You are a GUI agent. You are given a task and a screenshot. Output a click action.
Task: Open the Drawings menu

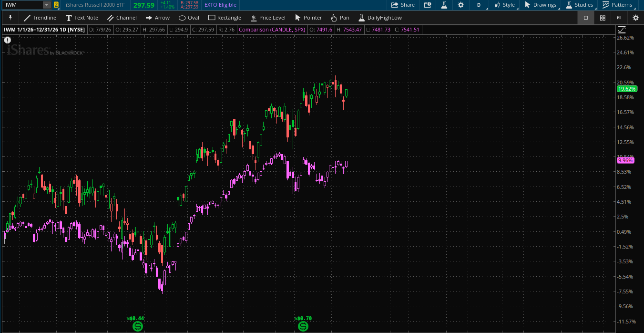point(540,5)
